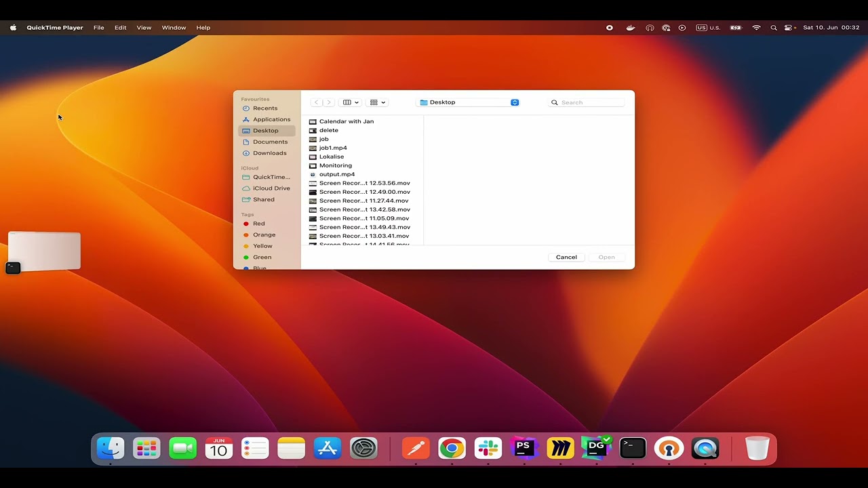Click the Search field
This screenshot has height=488, width=868.
pos(586,102)
